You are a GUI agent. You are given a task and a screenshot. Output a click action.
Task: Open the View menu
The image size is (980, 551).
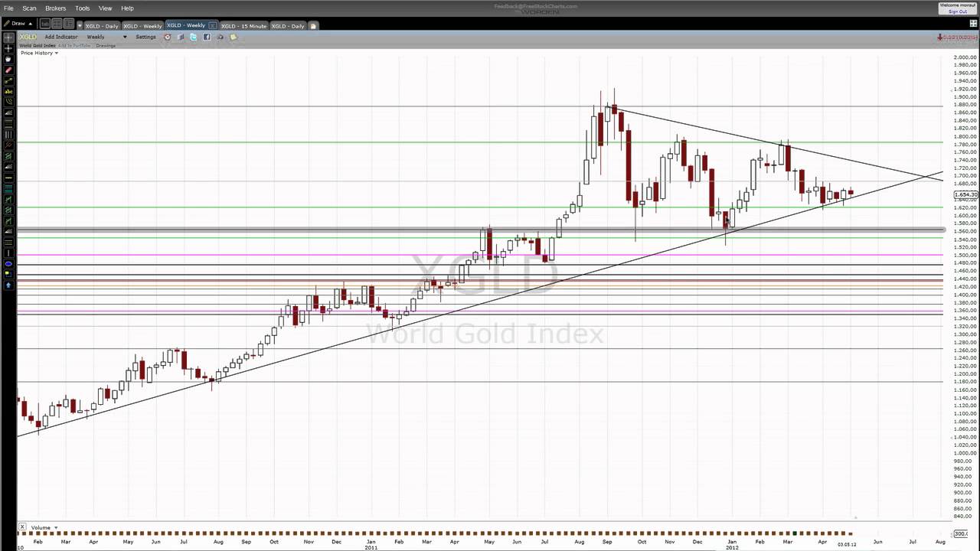pos(106,8)
